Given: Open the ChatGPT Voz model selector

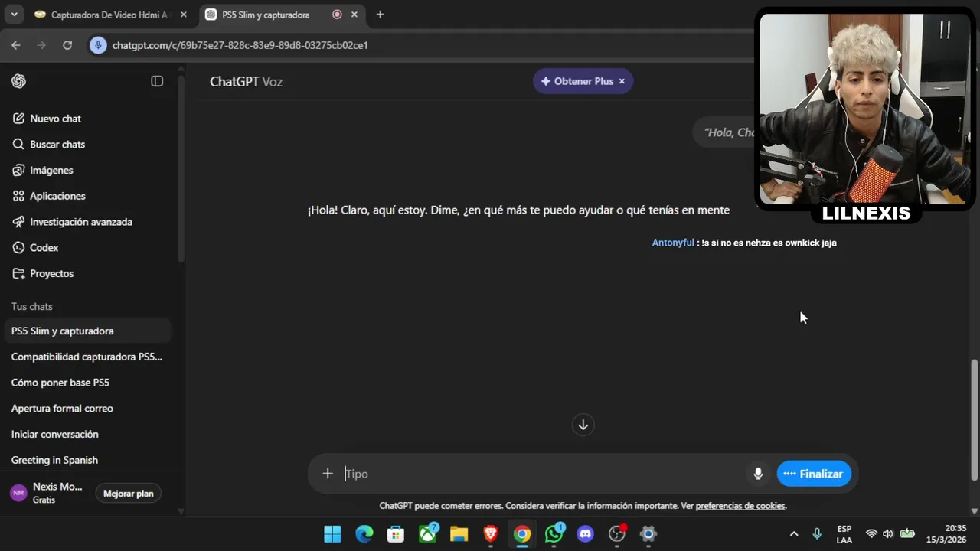Looking at the screenshot, I should click(247, 81).
